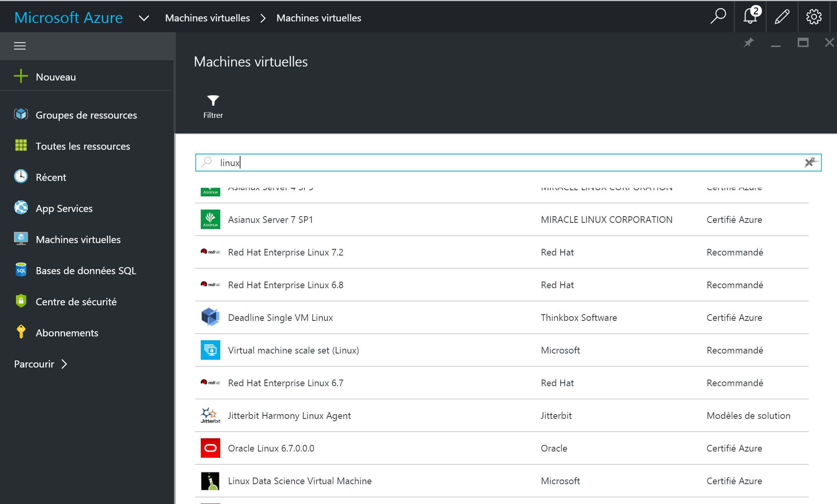
Task: Click the Groupes de ressources cube icon
Action: pyautogui.click(x=21, y=114)
